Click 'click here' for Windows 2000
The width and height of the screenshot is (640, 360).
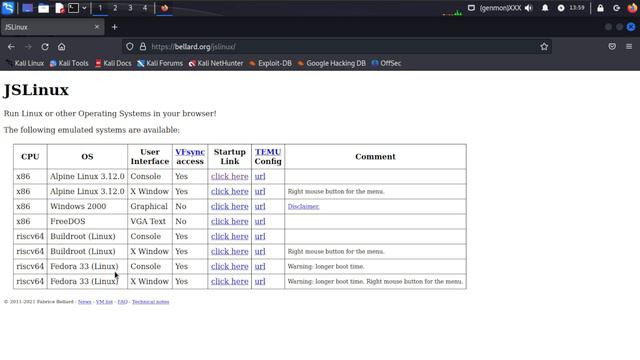[229, 207]
